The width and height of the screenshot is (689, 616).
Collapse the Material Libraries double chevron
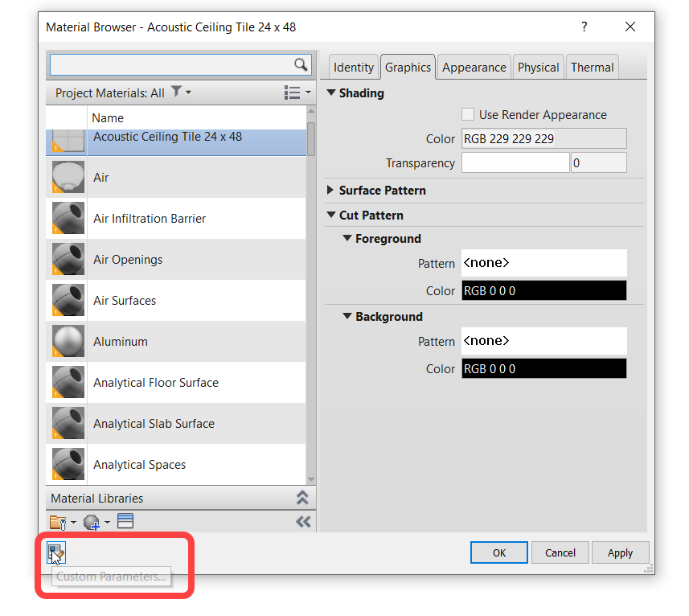302,498
